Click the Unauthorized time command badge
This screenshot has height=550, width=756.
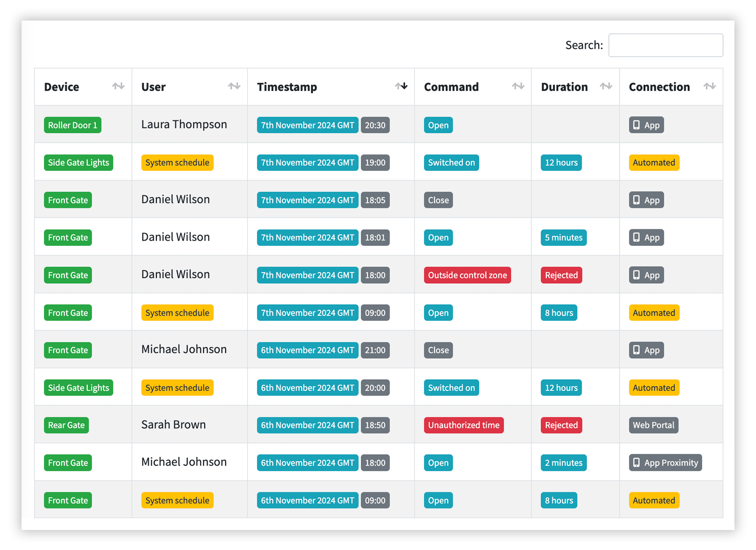[464, 425]
